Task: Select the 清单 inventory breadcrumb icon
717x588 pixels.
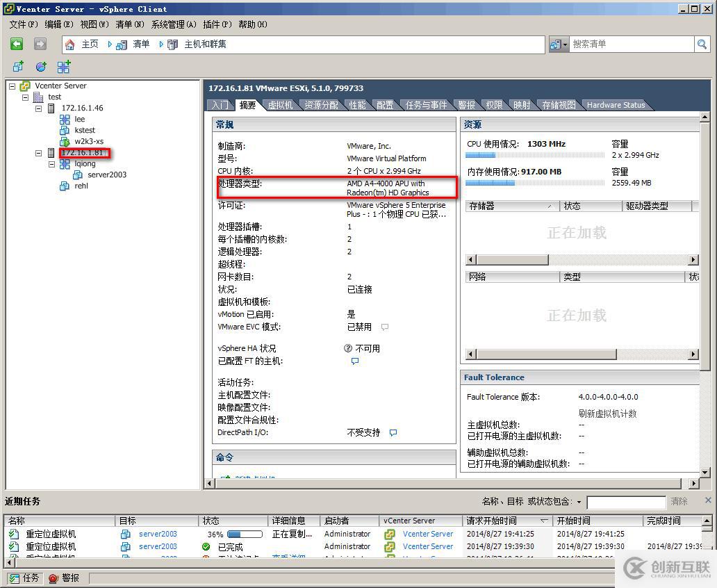Action: (x=122, y=44)
